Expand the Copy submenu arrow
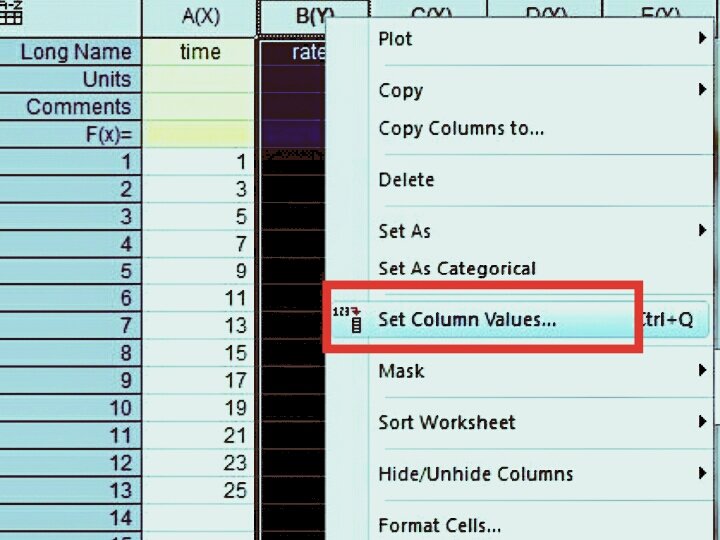This screenshot has width=720, height=540. [x=702, y=90]
